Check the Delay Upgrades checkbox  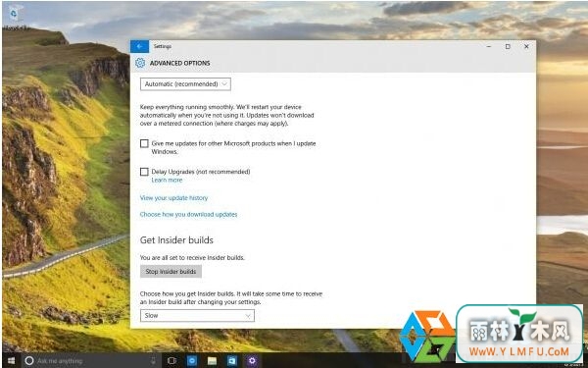click(x=144, y=172)
